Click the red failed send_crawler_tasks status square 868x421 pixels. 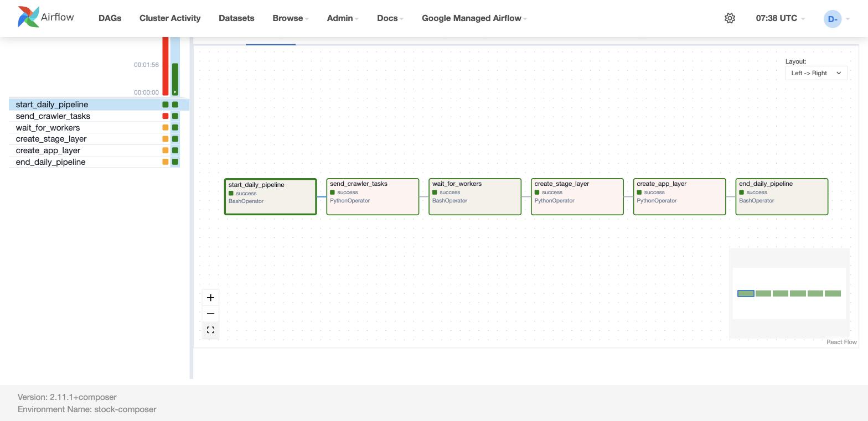tap(165, 116)
